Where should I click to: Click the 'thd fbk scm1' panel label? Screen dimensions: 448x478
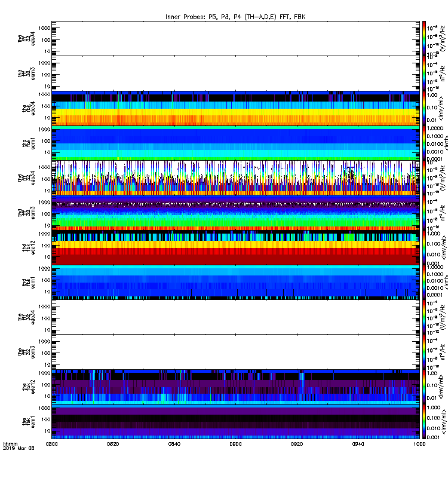click(x=29, y=283)
